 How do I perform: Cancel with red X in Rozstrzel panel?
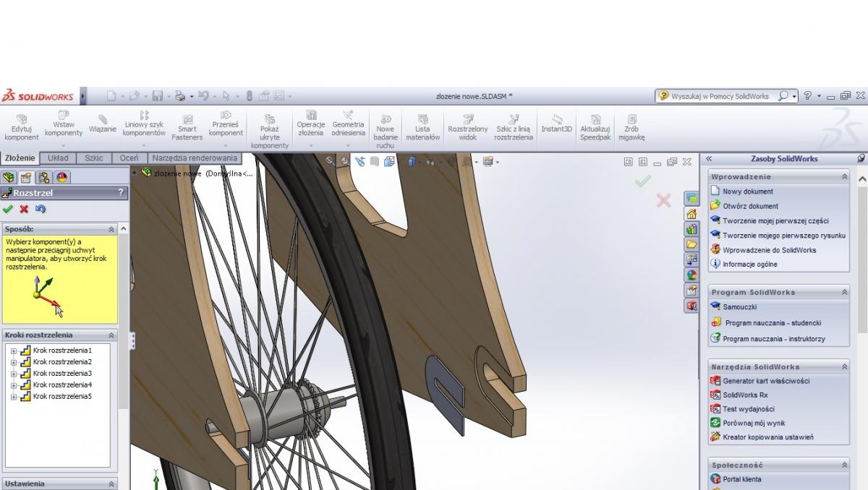coord(24,209)
